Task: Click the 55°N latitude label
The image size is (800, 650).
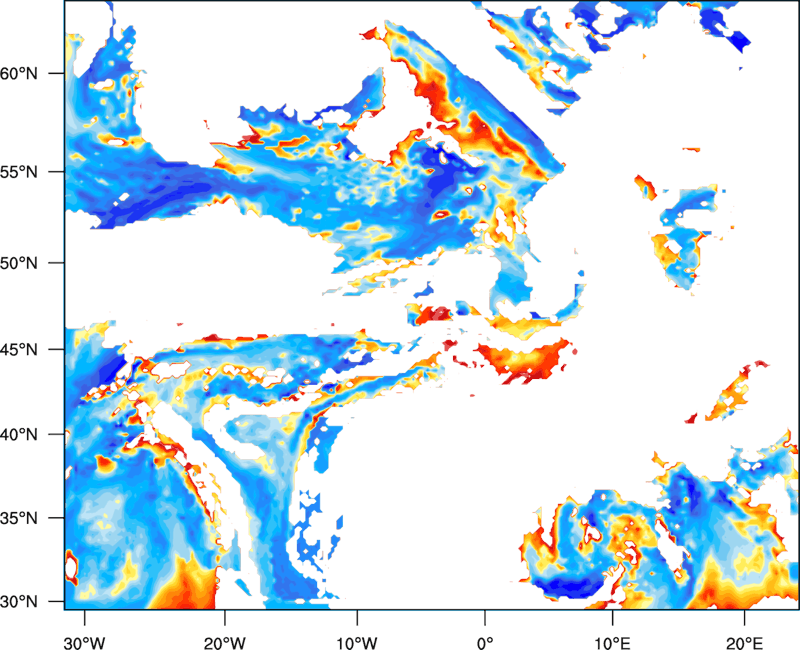Action: click(19, 172)
